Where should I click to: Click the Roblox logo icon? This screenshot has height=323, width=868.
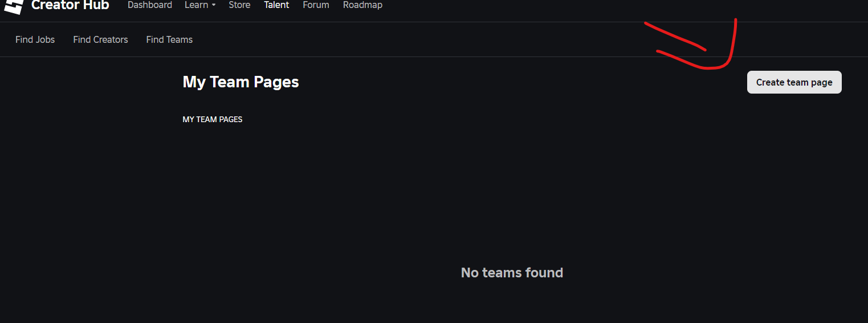(x=13, y=6)
